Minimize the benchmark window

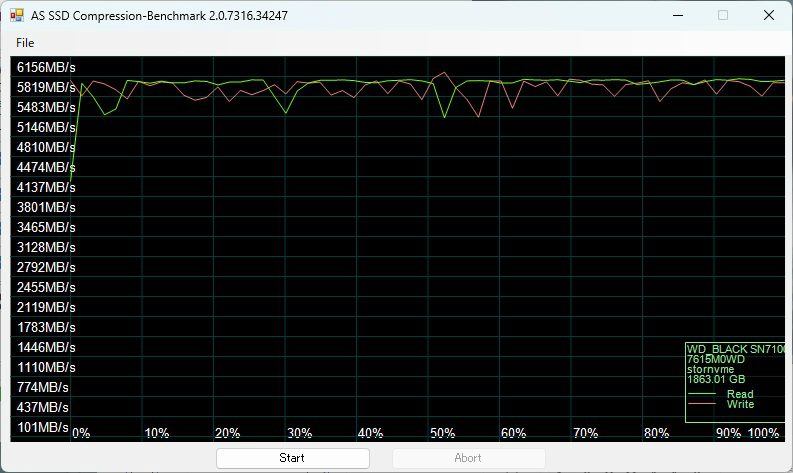678,15
